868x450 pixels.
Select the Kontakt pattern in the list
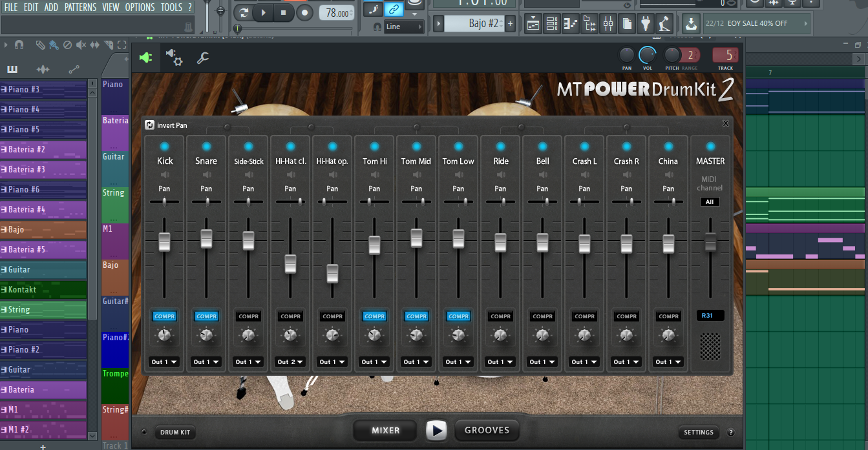43,290
